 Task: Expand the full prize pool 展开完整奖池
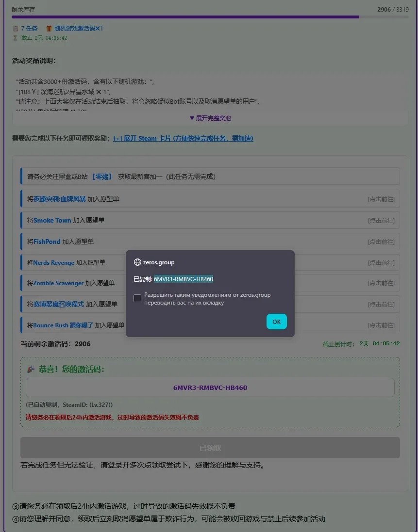pyautogui.click(x=210, y=118)
